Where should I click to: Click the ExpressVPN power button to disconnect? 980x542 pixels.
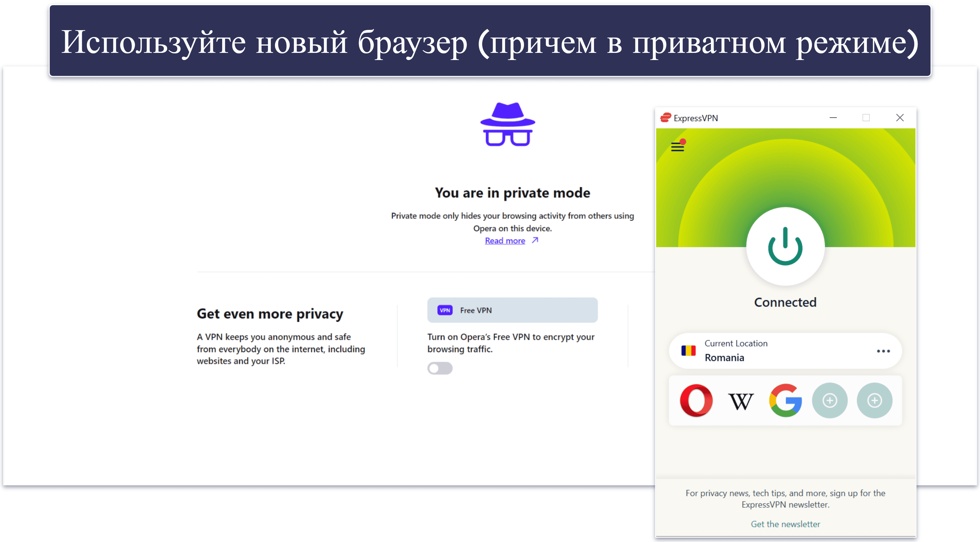pyautogui.click(x=785, y=246)
